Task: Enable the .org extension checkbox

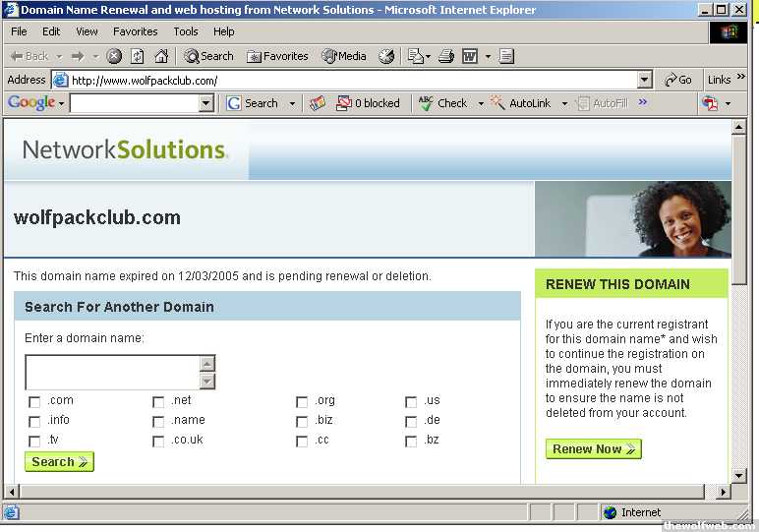Action: coord(302,401)
